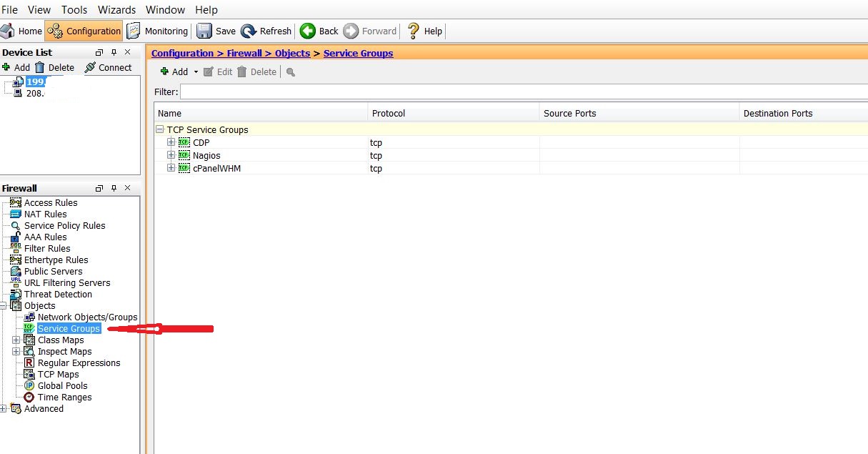Open Threat Detection

point(58,294)
